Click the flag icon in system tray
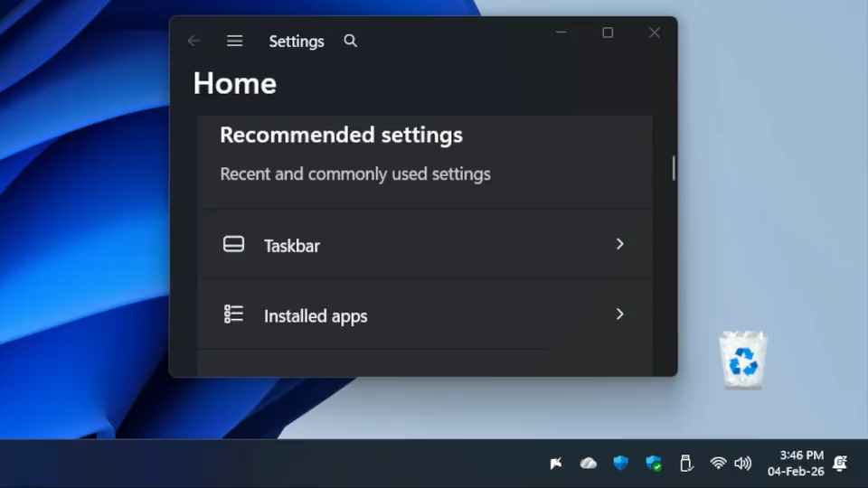Viewport: 868px width, 488px height. (556, 463)
